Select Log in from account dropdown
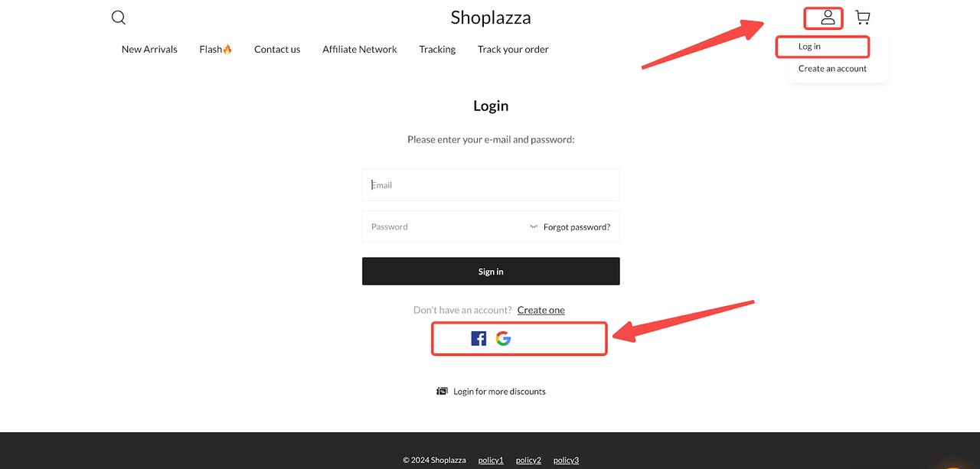The image size is (980, 469). (809, 47)
